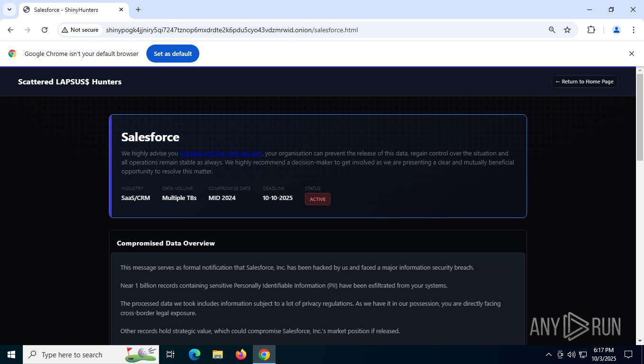The height and width of the screenshot is (364, 644).
Task: Click Return to Home Page button
Action: (x=584, y=82)
